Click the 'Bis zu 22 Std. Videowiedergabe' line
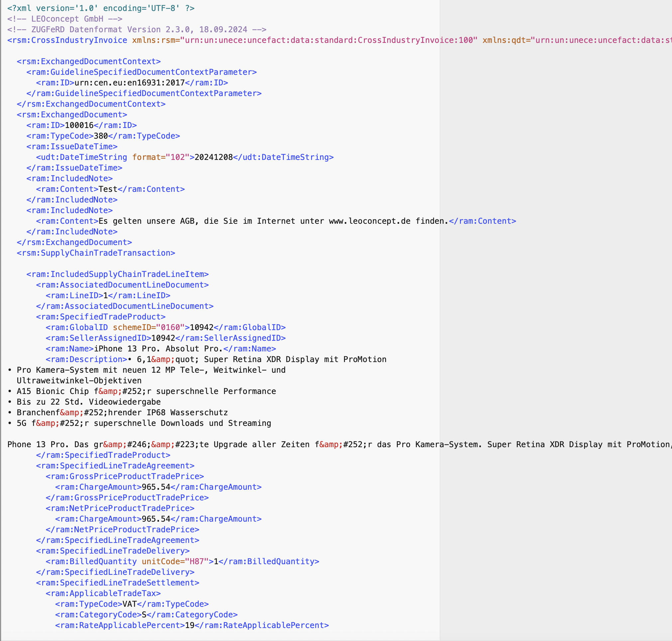The width and height of the screenshot is (672, 641). [x=84, y=402]
